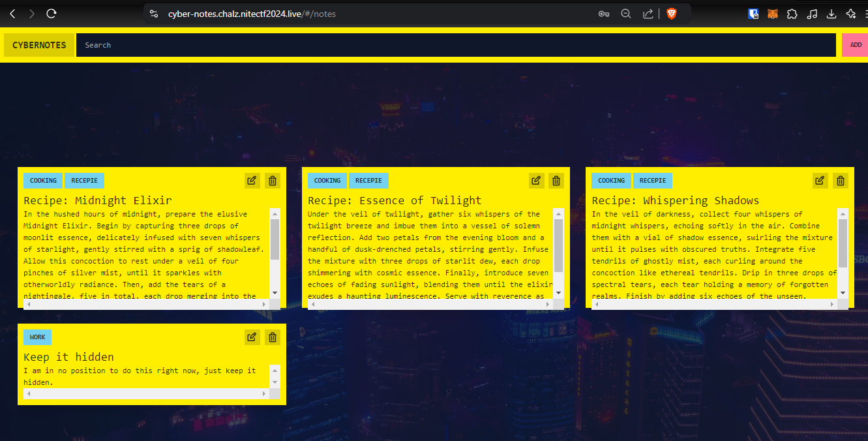
Task: Edit the Essence of Twilight note
Action: tap(536, 181)
